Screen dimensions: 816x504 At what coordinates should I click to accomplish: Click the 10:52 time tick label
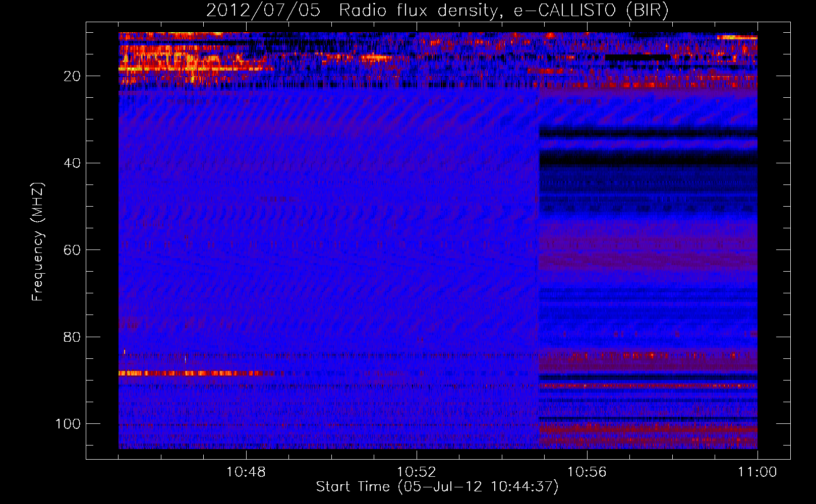pyautogui.click(x=417, y=472)
